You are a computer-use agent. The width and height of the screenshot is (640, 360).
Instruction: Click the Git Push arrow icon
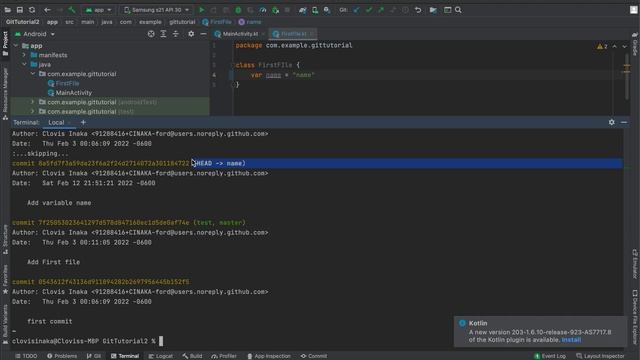pos(381,10)
